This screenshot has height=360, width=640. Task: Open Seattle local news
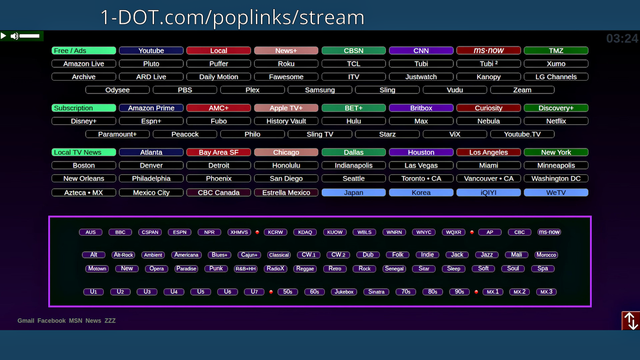coord(353,178)
